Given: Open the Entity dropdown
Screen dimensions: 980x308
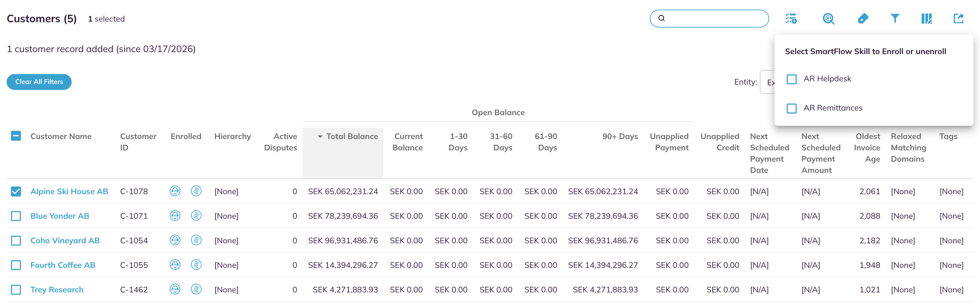Looking at the screenshot, I should [x=767, y=82].
